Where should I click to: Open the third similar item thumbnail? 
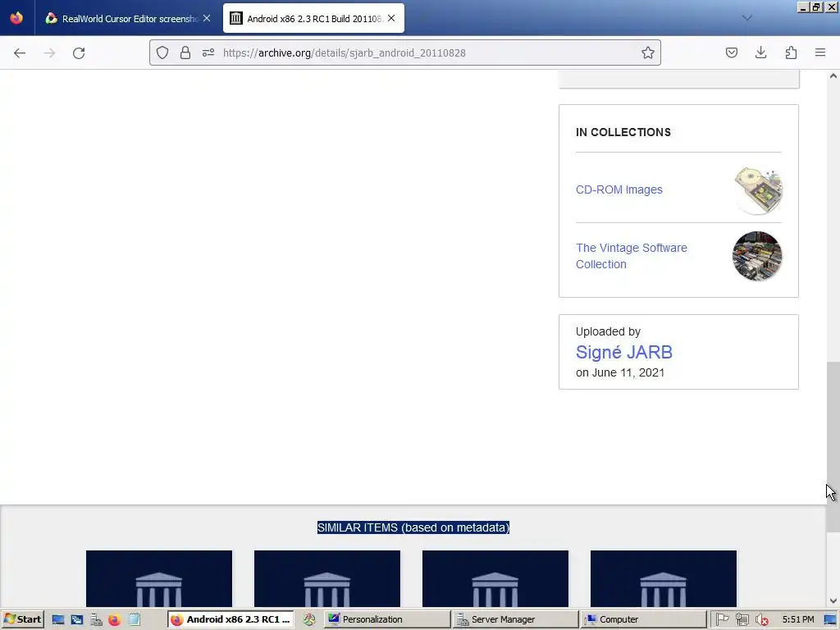click(495, 578)
